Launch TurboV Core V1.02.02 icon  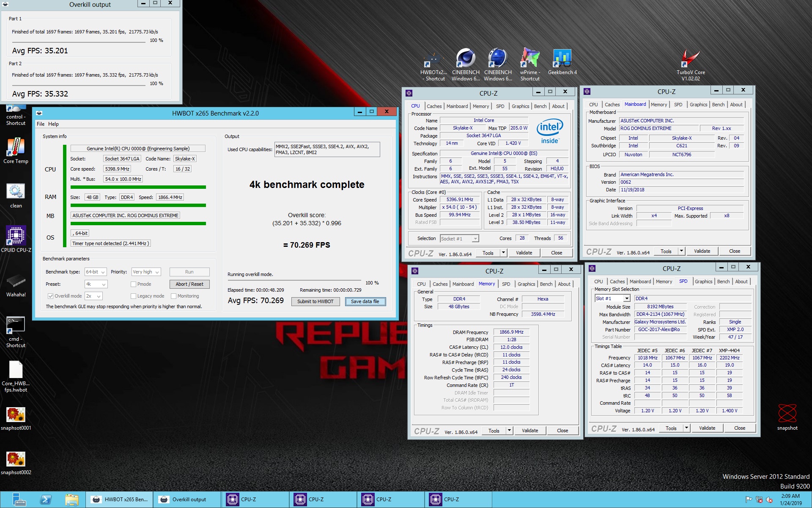[691, 65]
